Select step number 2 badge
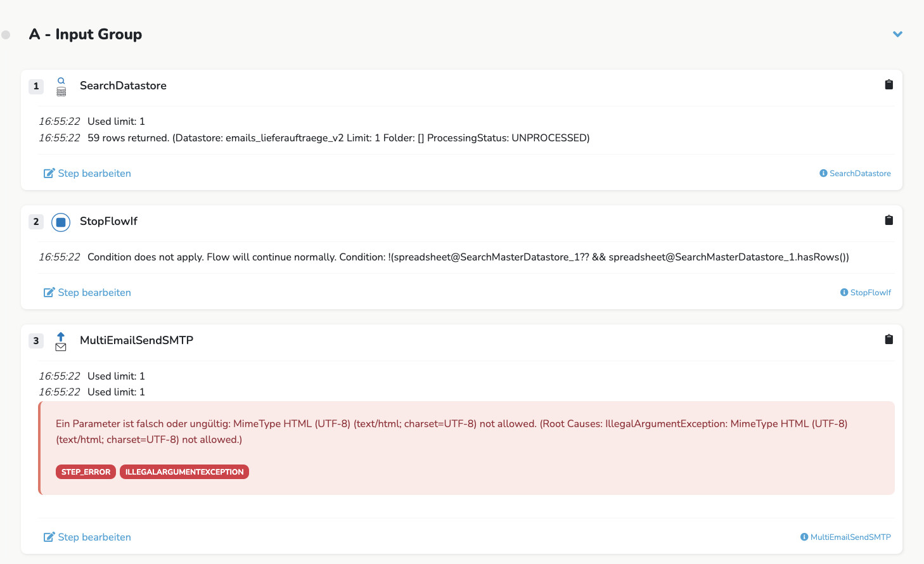This screenshot has height=564, width=924. click(x=36, y=222)
